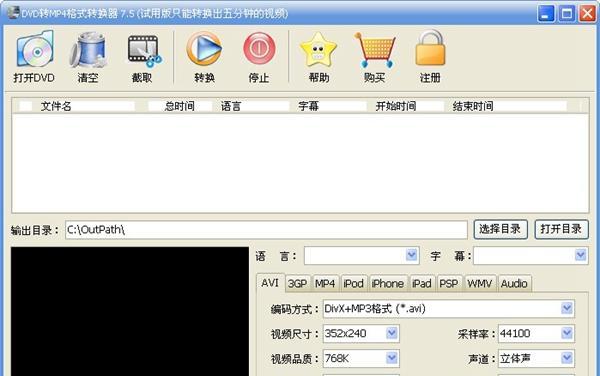Open output folder with 打开目录 button
Image resolution: width=600 pixels, height=376 pixels.
561,229
